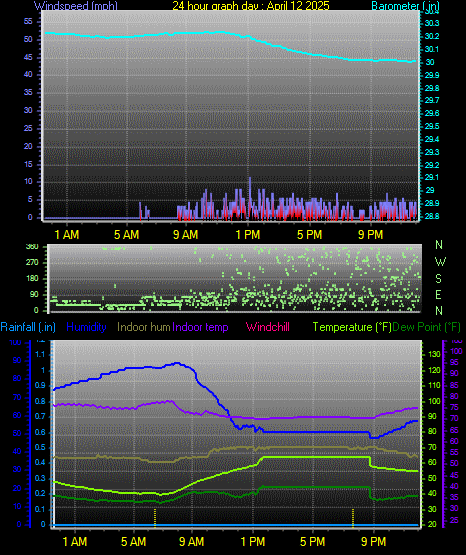
Task: Select the "Indoor temp" legend label
Action: point(200,327)
